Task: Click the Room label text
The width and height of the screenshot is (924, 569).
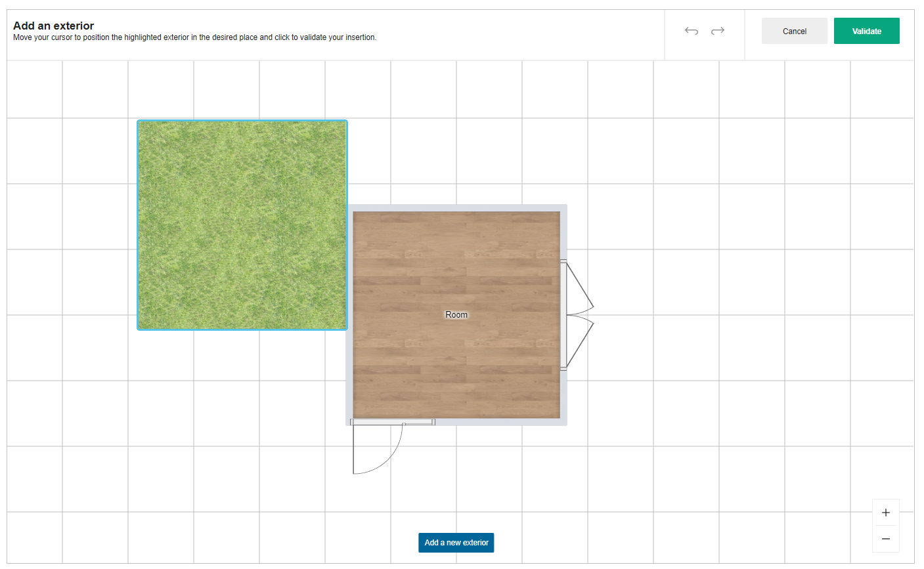Action: pyautogui.click(x=456, y=315)
